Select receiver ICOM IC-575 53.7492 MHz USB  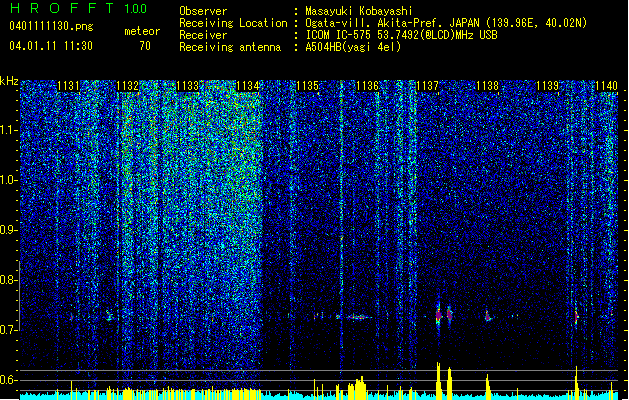tap(401, 35)
